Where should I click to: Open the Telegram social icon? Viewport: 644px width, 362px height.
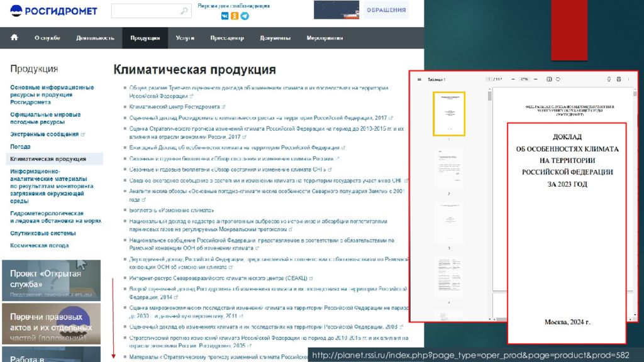[x=245, y=16]
